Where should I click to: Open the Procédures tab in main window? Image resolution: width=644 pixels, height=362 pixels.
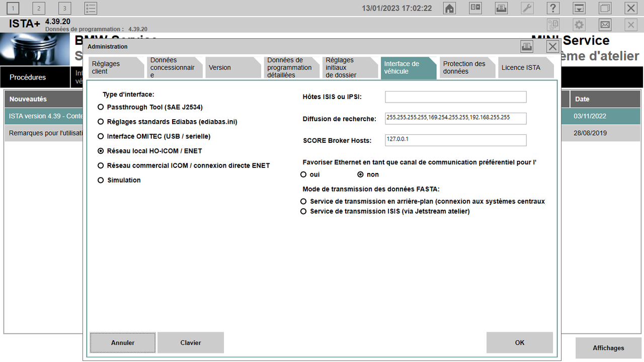[x=35, y=77]
